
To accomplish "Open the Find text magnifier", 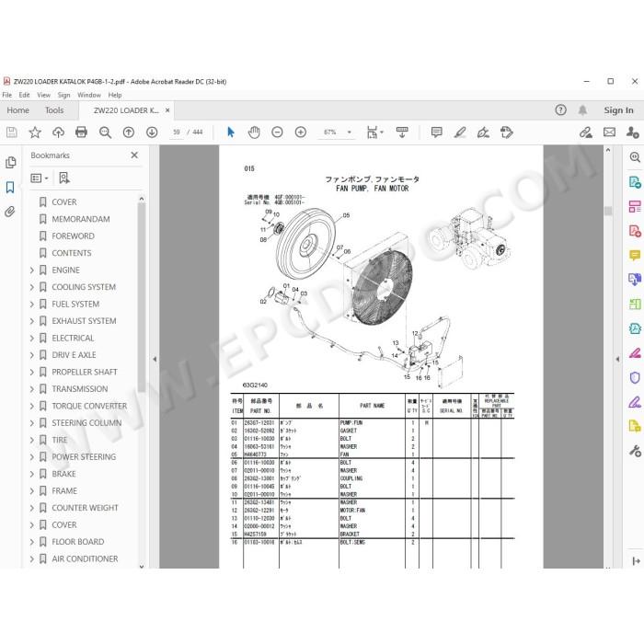I will click(105, 132).
